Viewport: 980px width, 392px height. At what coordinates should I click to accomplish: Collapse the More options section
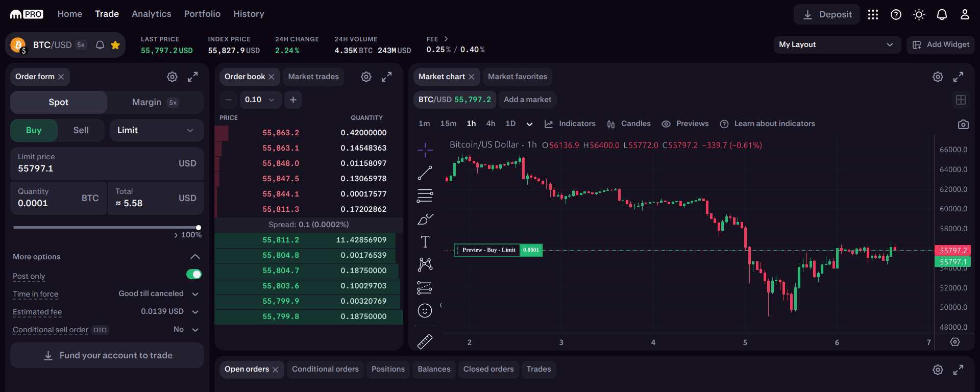click(195, 257)
